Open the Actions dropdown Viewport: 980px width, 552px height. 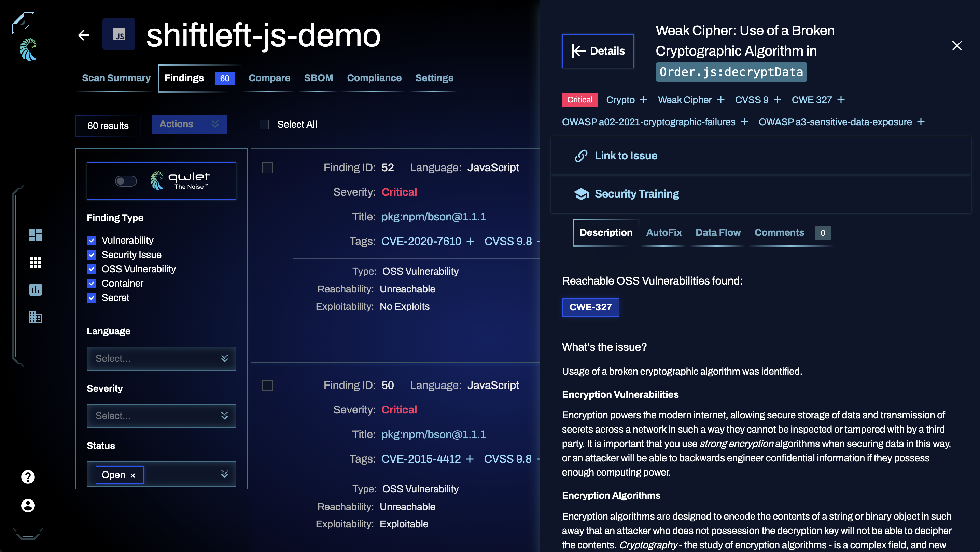189,124
